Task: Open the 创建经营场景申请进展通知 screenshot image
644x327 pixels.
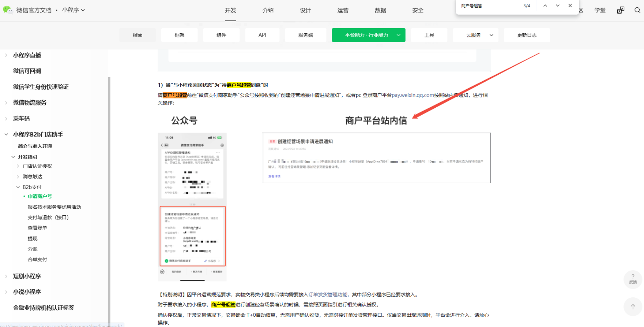Action: point(376,158)
